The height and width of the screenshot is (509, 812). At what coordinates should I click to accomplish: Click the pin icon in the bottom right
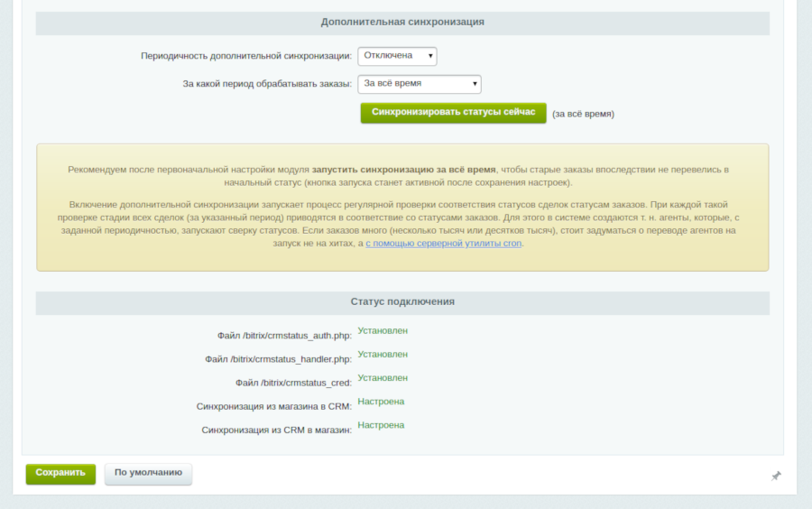[776, 476]
